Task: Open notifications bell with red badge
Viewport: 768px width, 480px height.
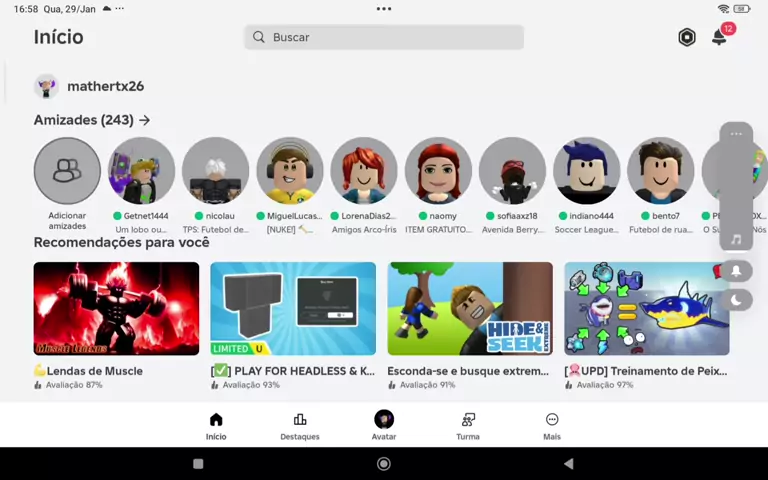Action: [x=719, y=37]
